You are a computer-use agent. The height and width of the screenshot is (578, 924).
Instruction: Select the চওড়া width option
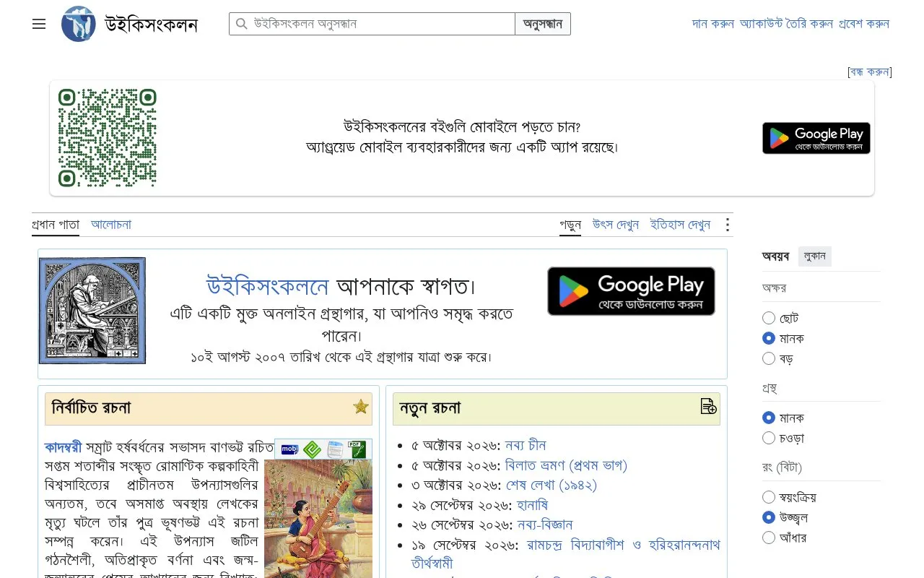tap(769, 438)
